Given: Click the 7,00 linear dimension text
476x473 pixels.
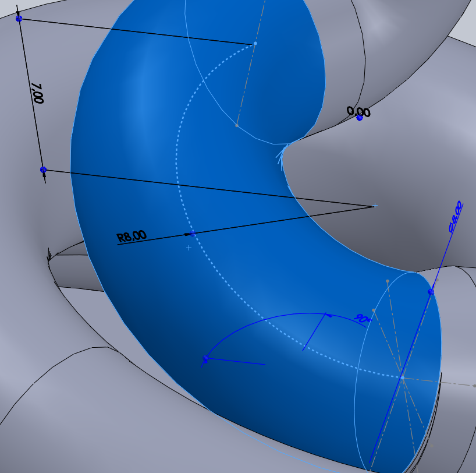Looking at the screenshot, I should [37, 93].
